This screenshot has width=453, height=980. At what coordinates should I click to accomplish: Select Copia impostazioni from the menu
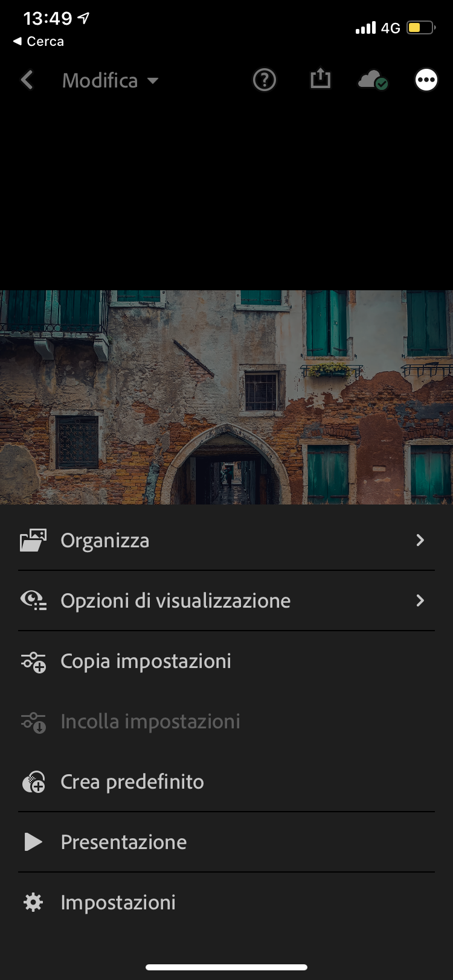click(145, 661)
